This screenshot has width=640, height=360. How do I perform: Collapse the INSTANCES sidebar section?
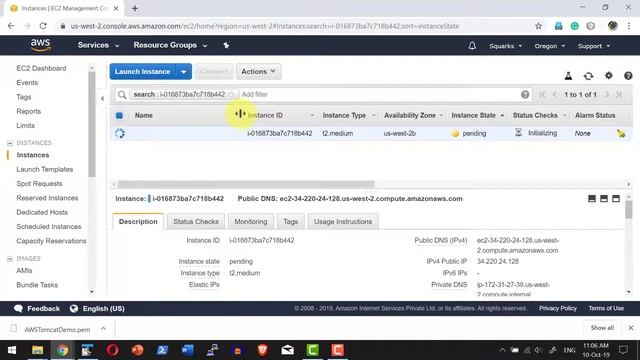pos(10,143)
